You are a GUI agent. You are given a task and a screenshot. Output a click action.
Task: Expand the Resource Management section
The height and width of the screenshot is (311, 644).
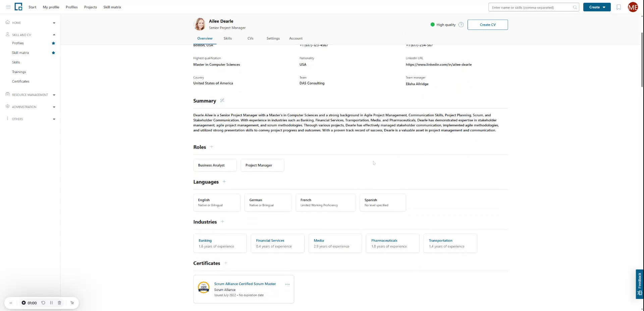click(x=54, y=95)
